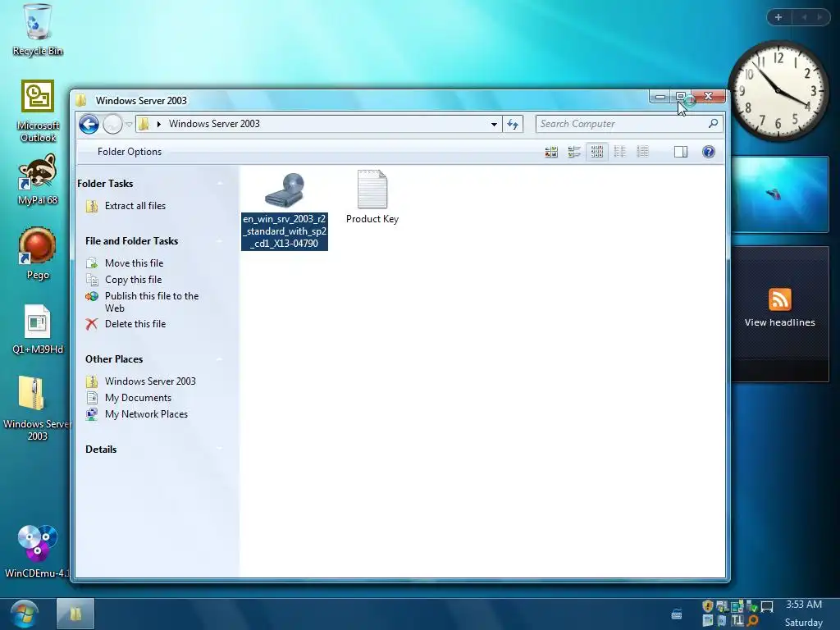Click Copy this file
The width and height of the screenshot is (840, 630).
click(134, 280)
